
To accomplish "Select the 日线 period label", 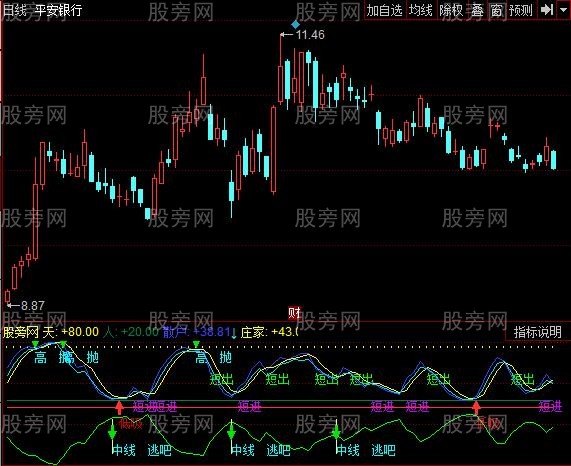I will 15,10.
